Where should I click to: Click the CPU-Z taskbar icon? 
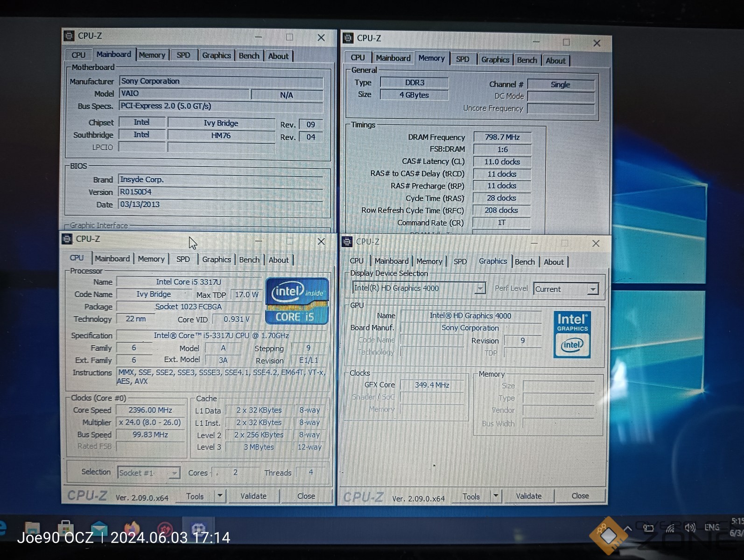coord(198,530)
